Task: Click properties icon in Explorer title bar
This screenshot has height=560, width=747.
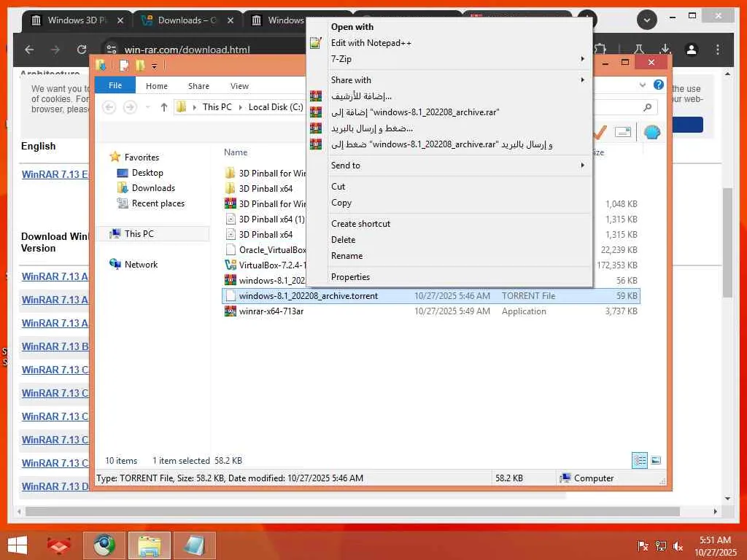Action: (x=124, y=65)
